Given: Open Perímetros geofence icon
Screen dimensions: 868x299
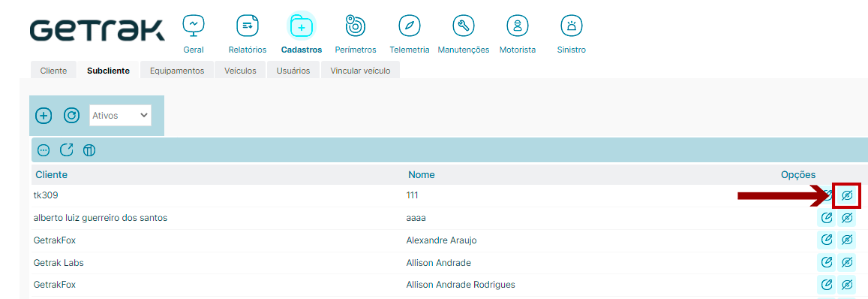Looking at the screenshot, I should (x=356, y=26).
